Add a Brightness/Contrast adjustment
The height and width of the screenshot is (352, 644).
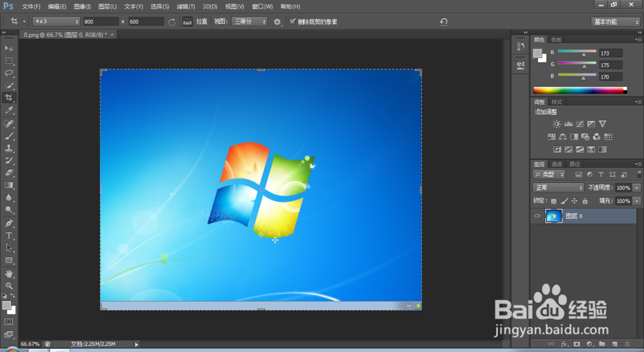[x=556, y=124]
